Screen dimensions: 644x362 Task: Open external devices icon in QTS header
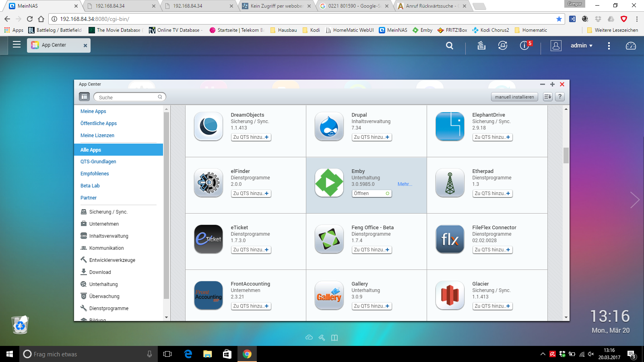click(503, 45)
